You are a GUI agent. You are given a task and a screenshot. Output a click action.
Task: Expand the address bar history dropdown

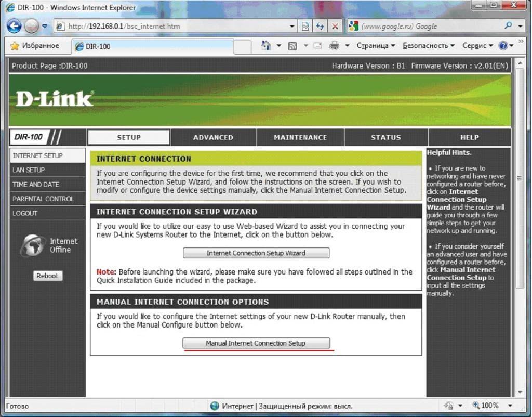[292, 26]
